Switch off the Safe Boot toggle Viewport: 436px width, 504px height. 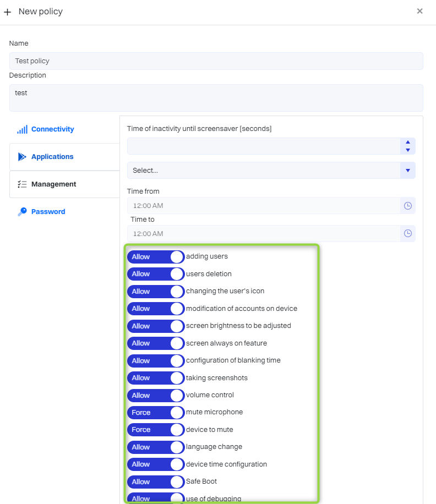(x=156, y=482)
